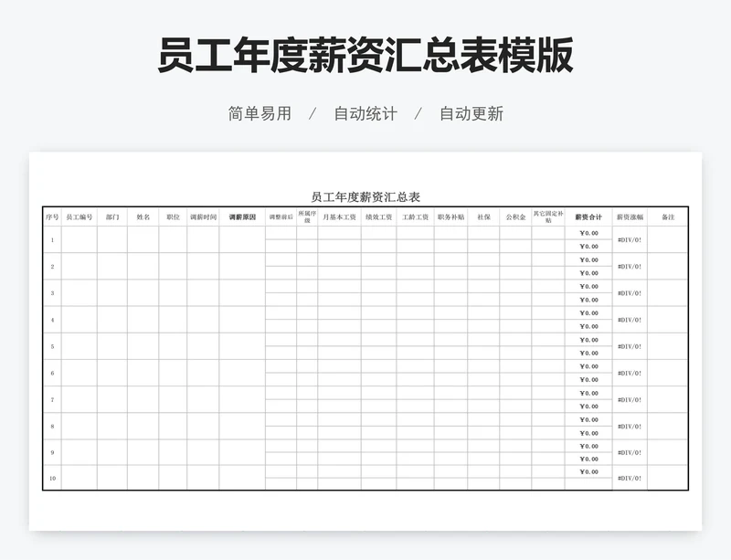Click row number 8 in 序号 column

tap(52, 427)
